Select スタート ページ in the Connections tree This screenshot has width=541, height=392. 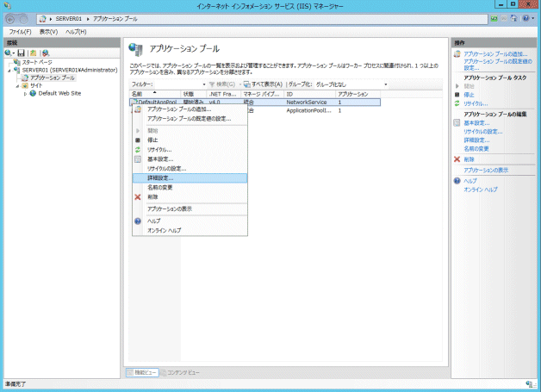[37, 62]
